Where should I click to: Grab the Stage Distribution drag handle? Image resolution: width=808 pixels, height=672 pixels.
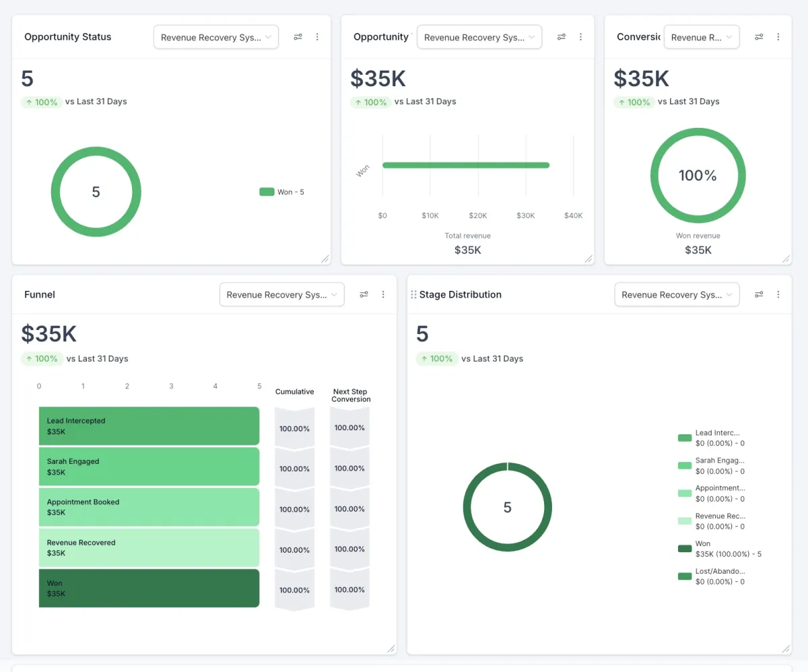tap(413, 294)
